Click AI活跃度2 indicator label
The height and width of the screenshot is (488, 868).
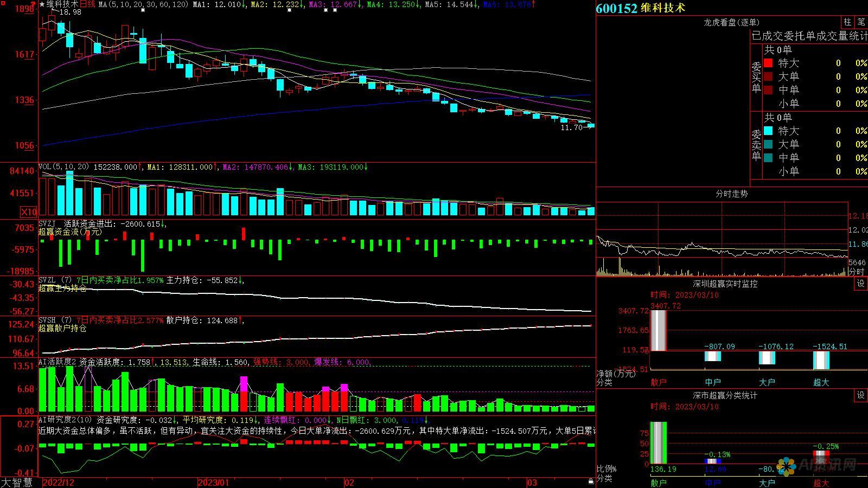58,362
